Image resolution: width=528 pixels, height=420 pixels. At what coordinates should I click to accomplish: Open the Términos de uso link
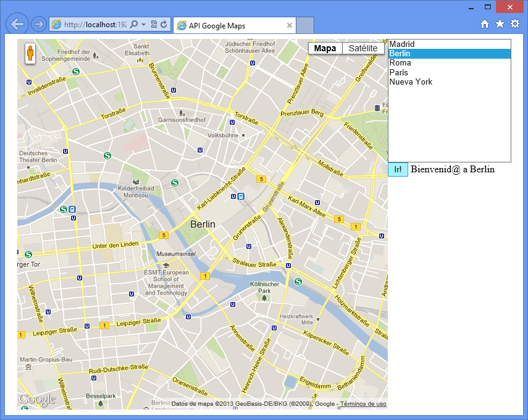(x=363, y=404)
